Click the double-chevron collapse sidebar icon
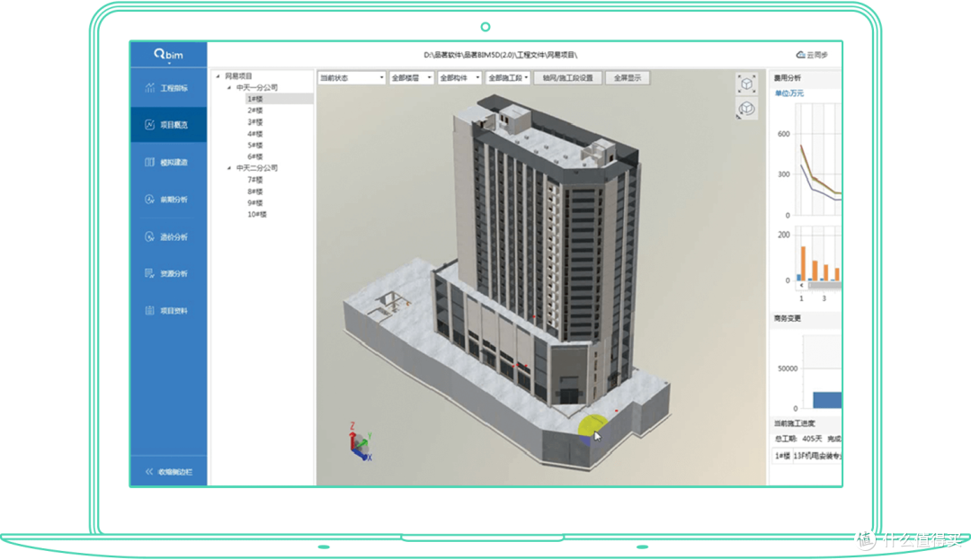The width and height of the screenshot is (971, 560). point(148,472)
